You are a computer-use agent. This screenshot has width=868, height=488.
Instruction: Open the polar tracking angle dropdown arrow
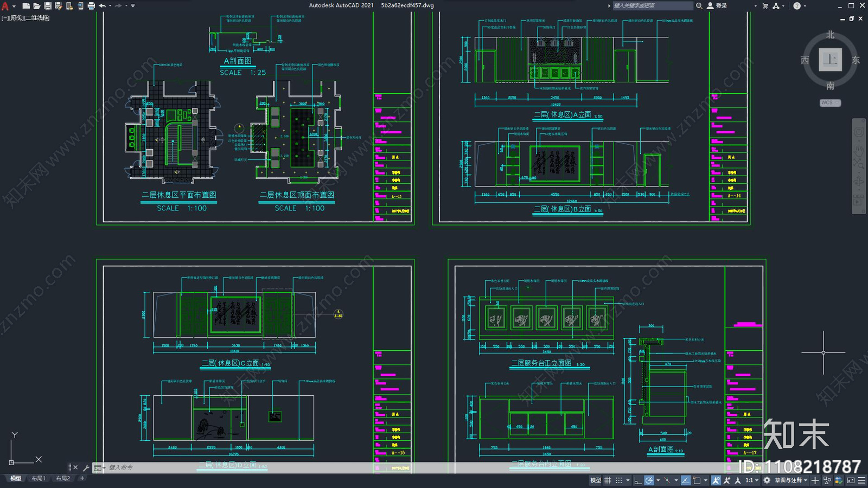658,480
